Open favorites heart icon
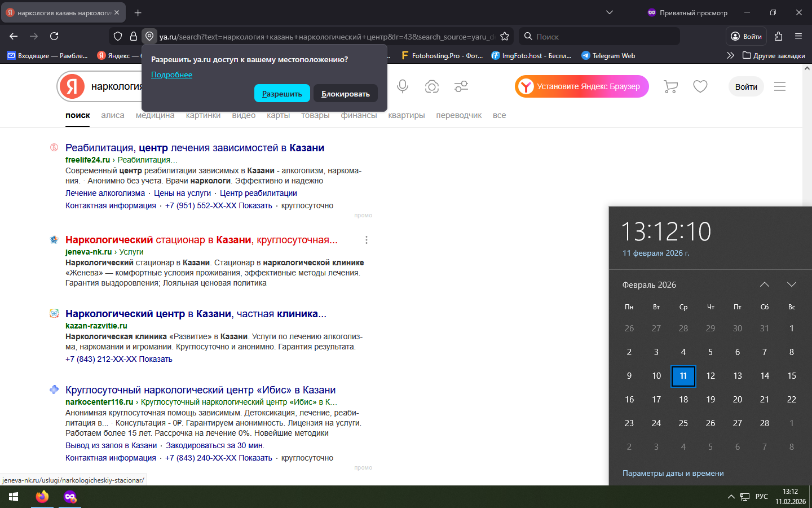The image size is (812, 508). coord(700,86)
